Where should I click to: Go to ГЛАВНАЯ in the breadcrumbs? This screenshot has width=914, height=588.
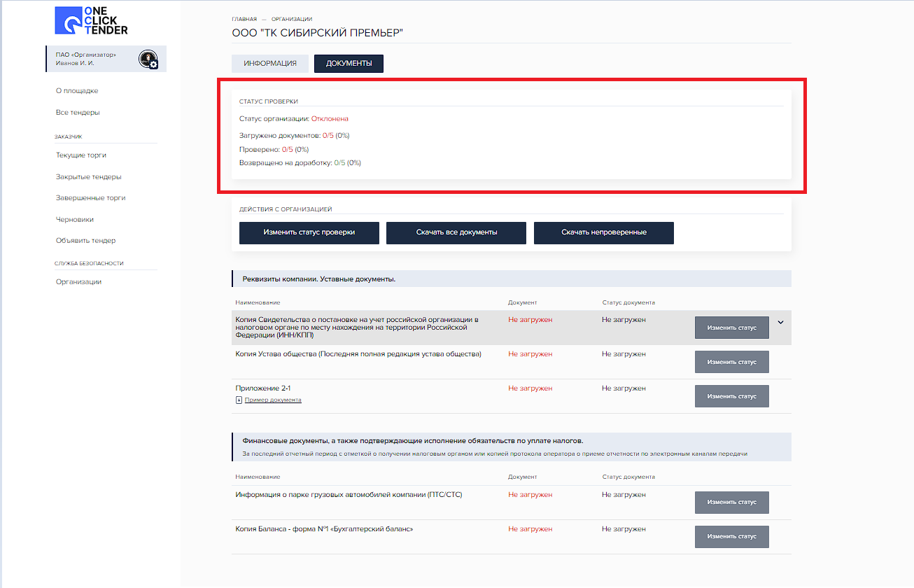pos(244,19)
